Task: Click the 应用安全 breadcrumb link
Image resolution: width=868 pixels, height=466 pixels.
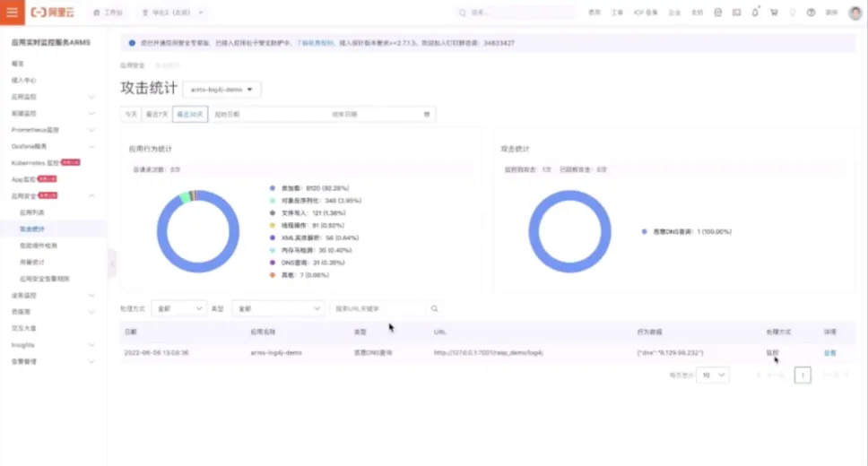Action: coord(133,65)
